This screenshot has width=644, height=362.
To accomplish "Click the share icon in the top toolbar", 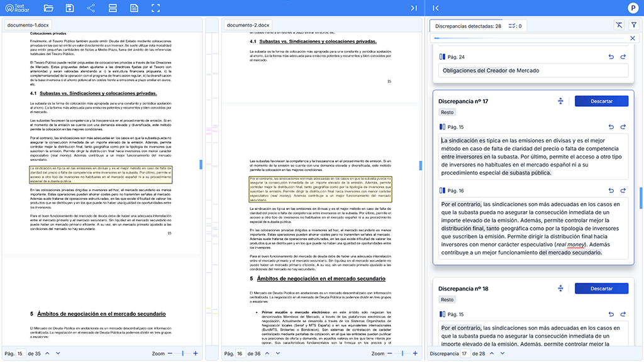I will (x=91, y=8).
